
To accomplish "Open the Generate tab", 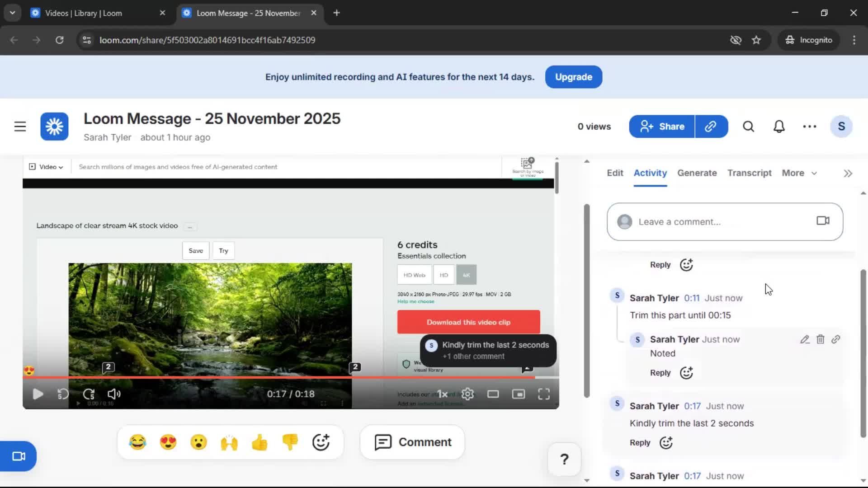I will [697, 173].
